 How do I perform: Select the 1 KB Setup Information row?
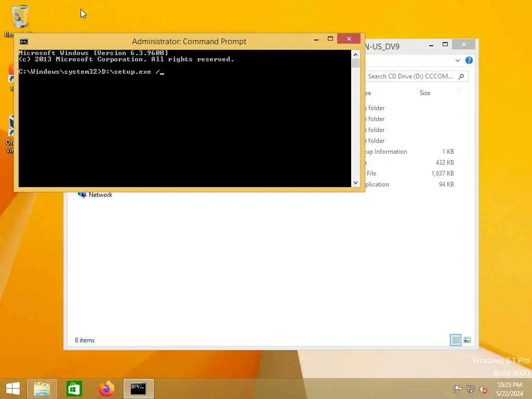coord(410,152)
